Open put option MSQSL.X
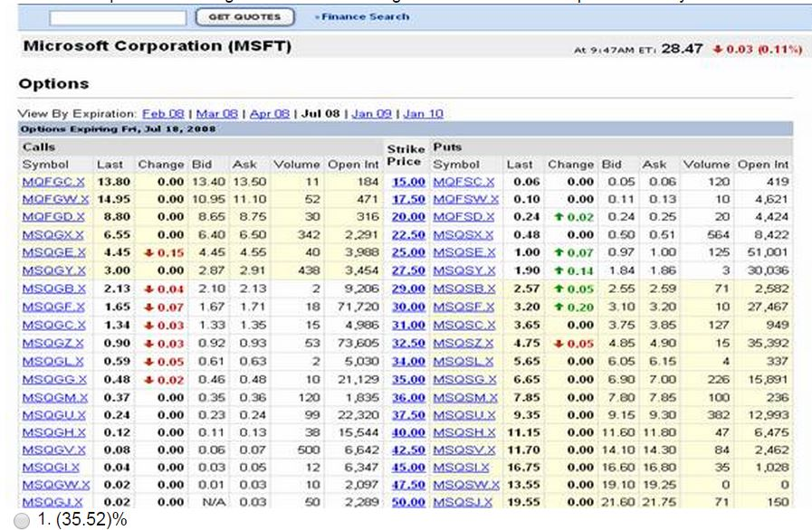 pyautogui.click(x=463, y=361)
